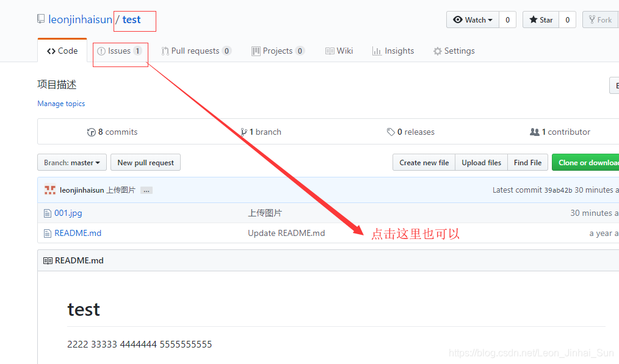Open the repository Settings tab
Viewport: 619px width, 364px height.
[454, 51]
